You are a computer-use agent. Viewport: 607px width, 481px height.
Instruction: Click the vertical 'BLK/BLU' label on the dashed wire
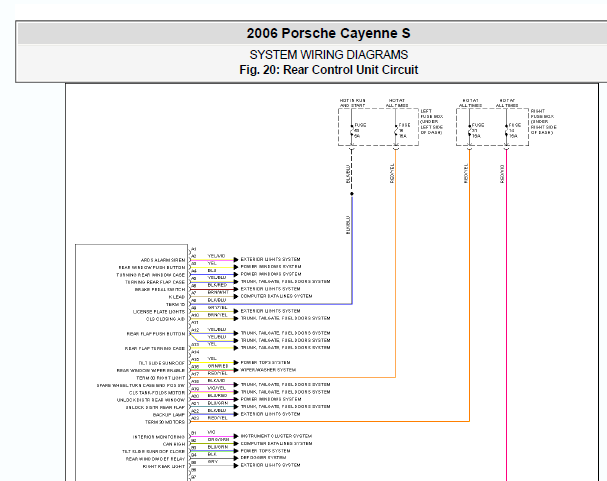click(348, 174)
